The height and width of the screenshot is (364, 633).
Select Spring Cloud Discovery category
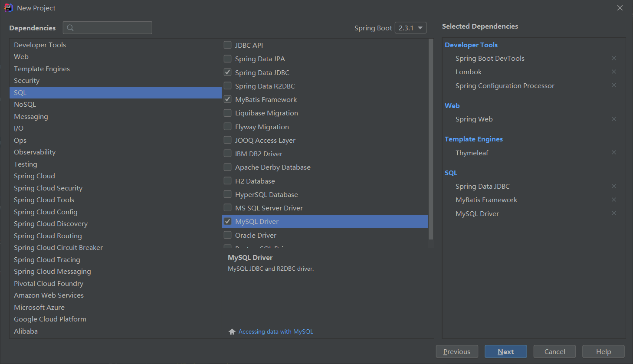coord(115,224)
